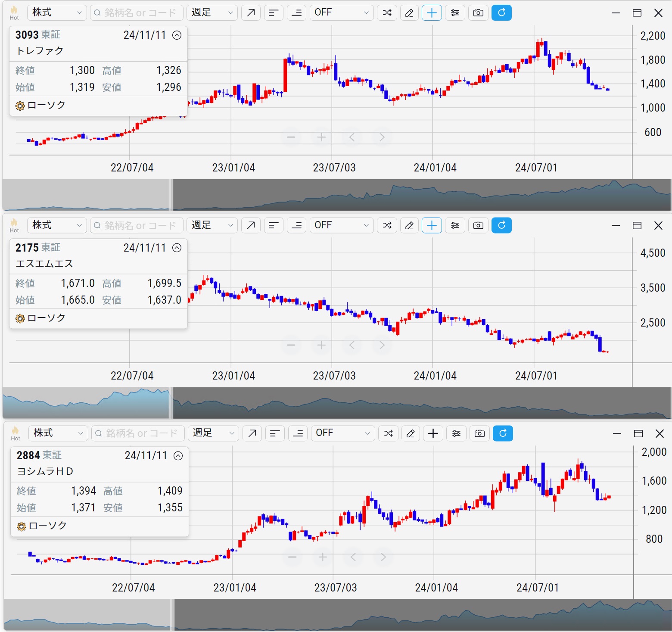Take a camera snapshot of the トレファク chart
Screen dimensions: 672x632
point(478,12)
